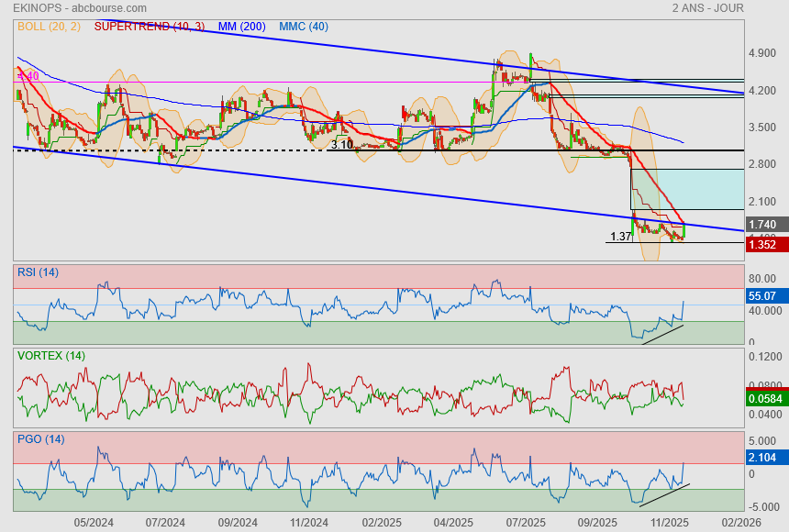
Task: Toggle the MMC (40) indicator label
Action: click(x=304, y=27)
